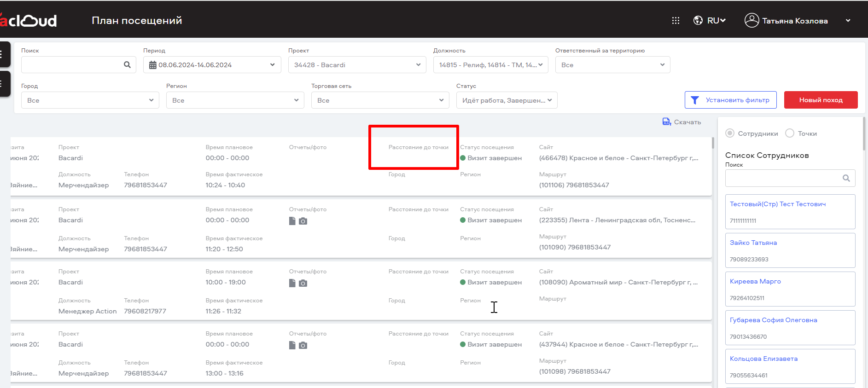Open employee Зайко Татьяна
868x388 pixels.
[790, 250]
